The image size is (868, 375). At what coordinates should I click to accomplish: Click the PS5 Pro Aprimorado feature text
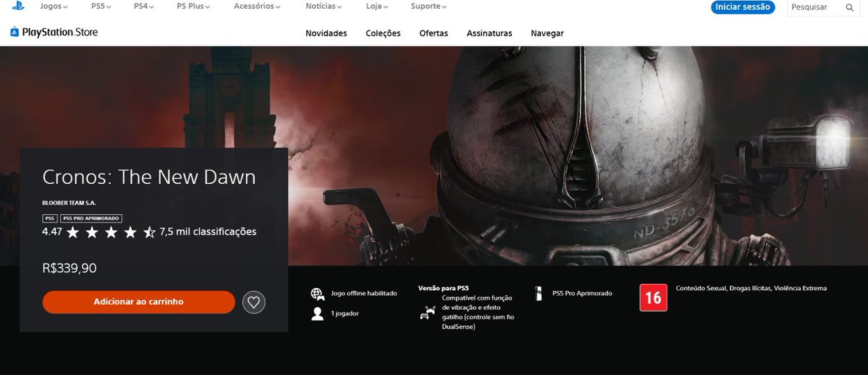(x=582, y=294)
